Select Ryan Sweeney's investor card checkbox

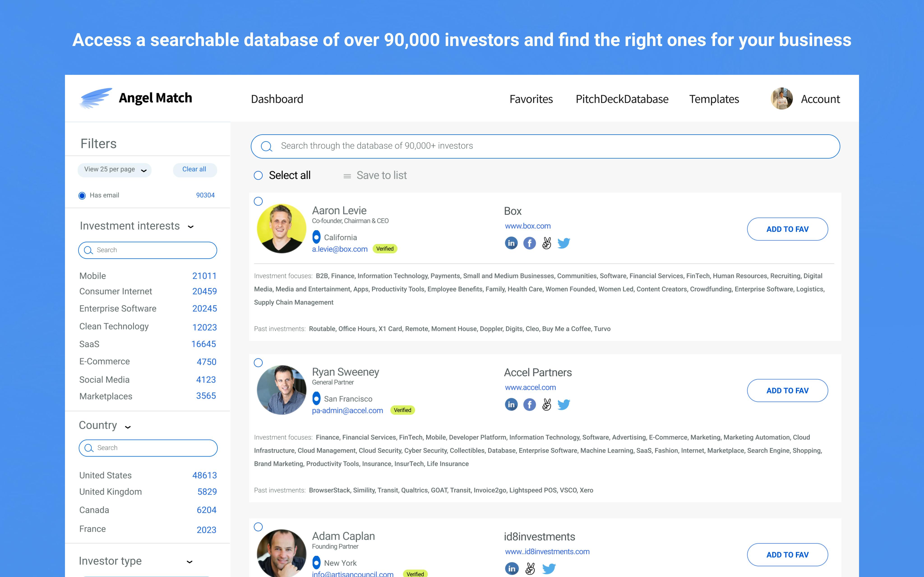[x=259, y=363]
